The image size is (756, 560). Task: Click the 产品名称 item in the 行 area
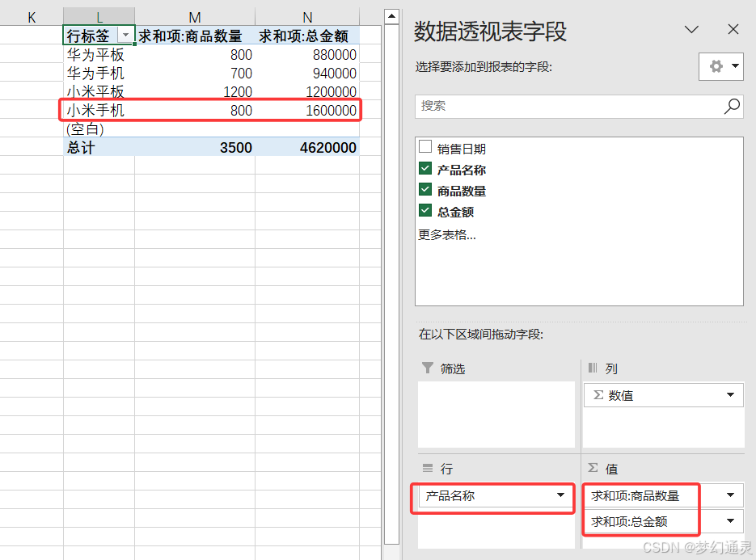coord(496,495)
